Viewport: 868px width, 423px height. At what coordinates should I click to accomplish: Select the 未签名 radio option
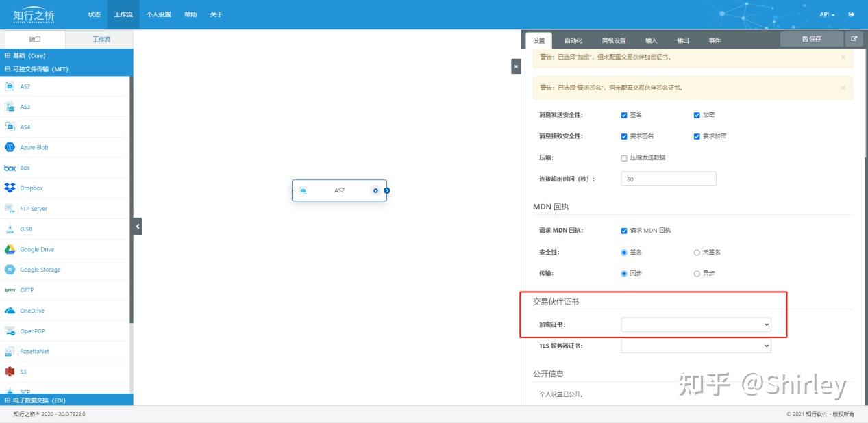(696, 252)
